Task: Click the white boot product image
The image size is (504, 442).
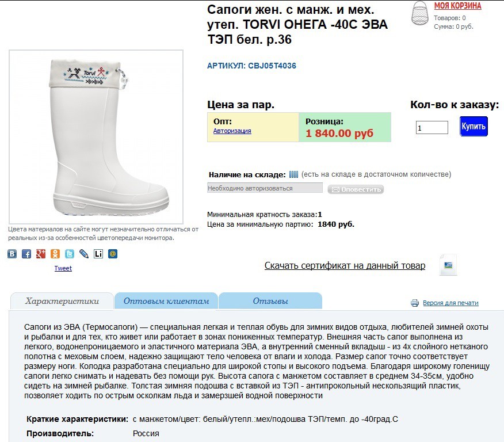Action: pos(96,137)
